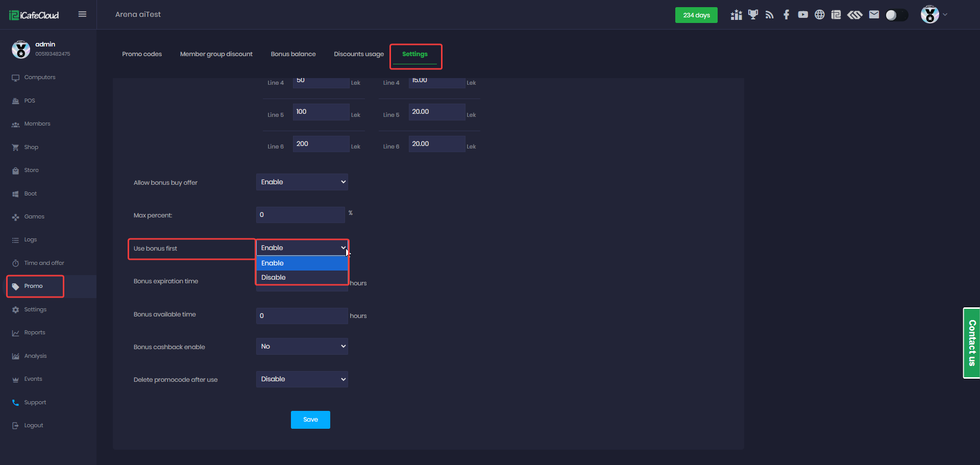Open the Bonus cashback enable dropdown
This screenshot has height=465, width=980.
coord(302,347)
